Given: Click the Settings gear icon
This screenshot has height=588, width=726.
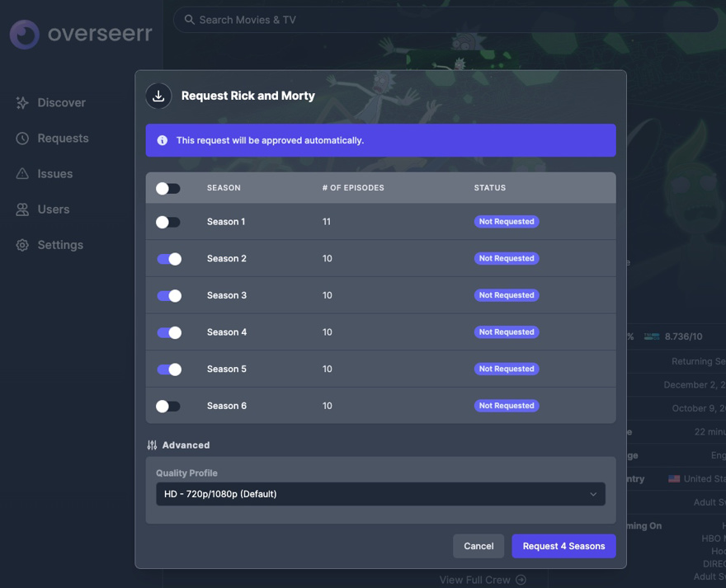Looking at the screenshot, I should click(x=22, y=245).
